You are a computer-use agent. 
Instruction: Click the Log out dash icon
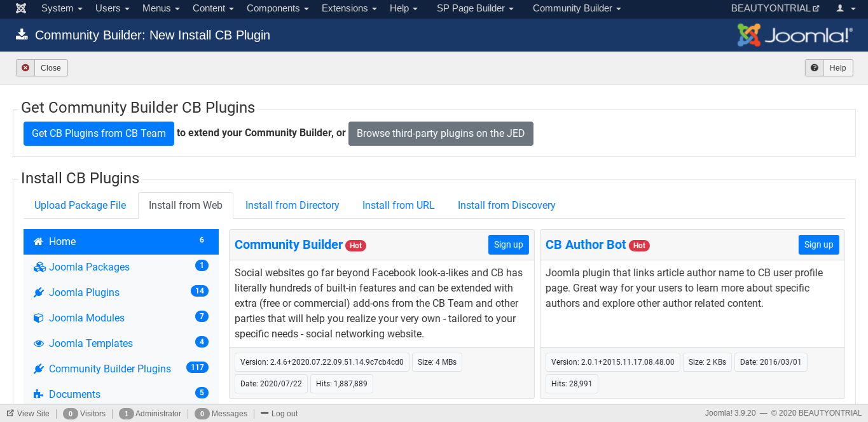pyautogui.click(x=265, y=413)
